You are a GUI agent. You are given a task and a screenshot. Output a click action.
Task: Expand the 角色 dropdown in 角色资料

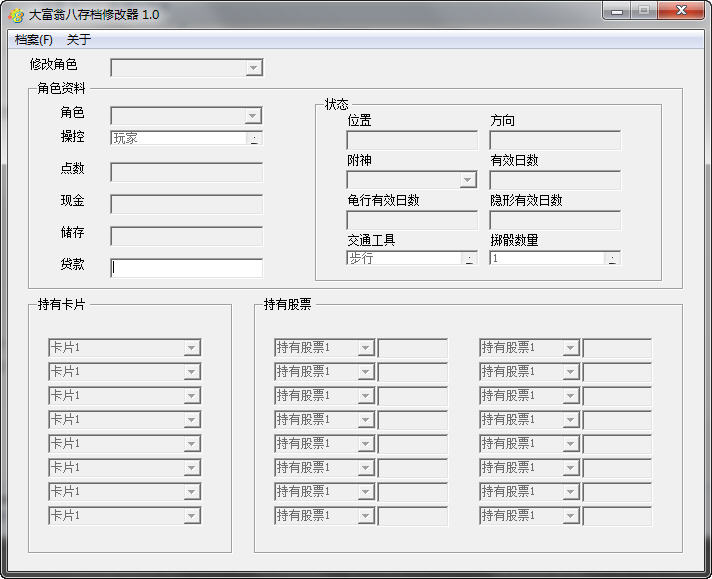click(x=252, y=115)
